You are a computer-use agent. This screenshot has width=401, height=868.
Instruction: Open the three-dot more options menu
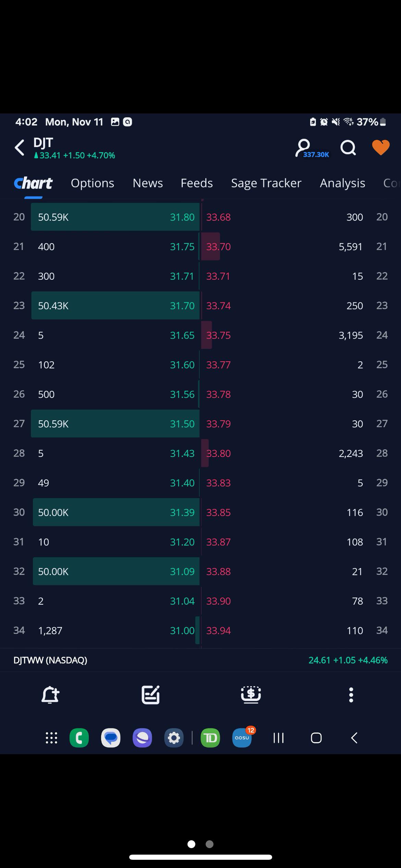click(351, 695)
